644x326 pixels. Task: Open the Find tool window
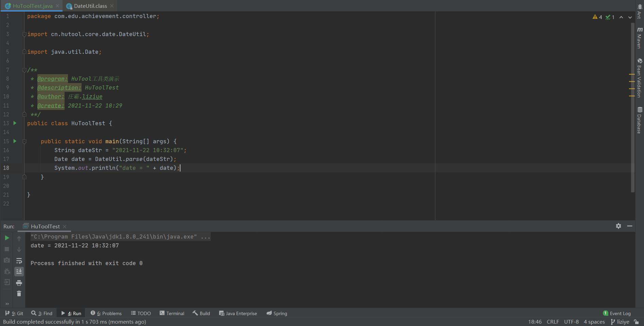[x=42, y=313]
